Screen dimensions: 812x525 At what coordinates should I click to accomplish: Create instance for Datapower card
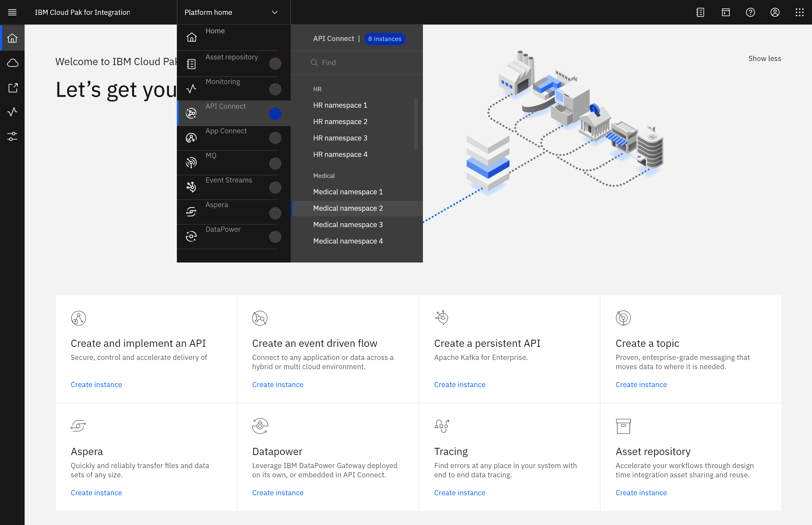(x=278, y=493)
